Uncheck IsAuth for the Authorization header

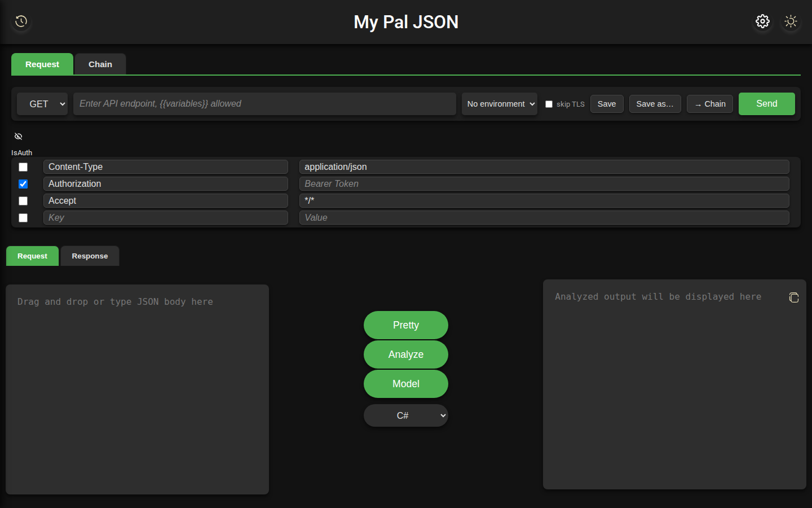pyautogui.click(x=23, y=184)
